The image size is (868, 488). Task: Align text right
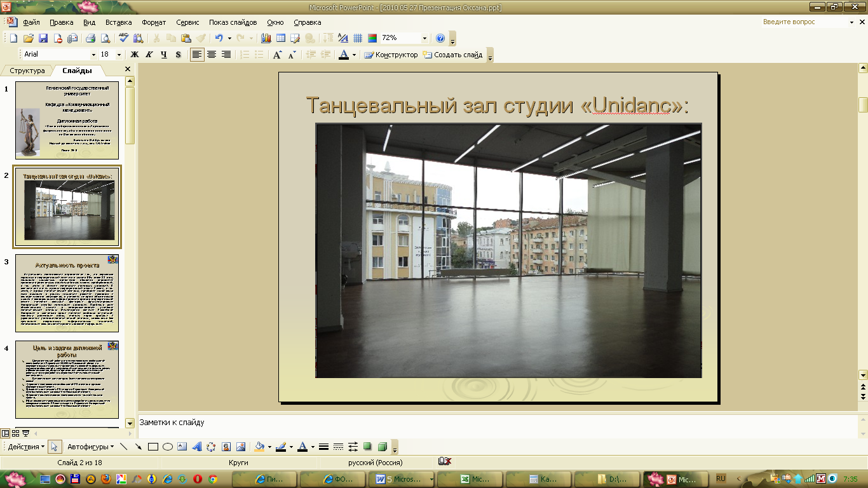point(226,55)
